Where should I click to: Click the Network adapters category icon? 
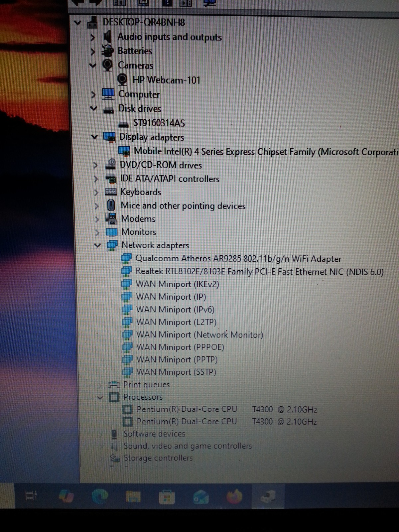112,245
